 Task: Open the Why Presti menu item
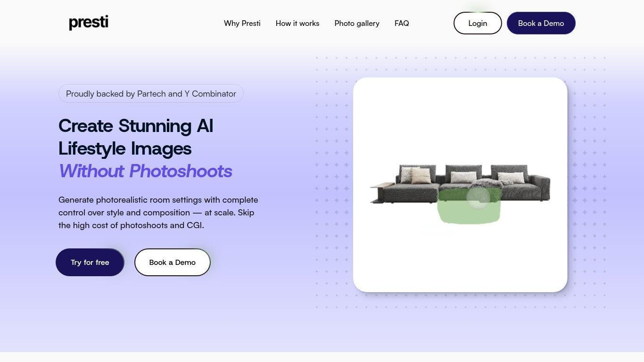coord(242,23)
